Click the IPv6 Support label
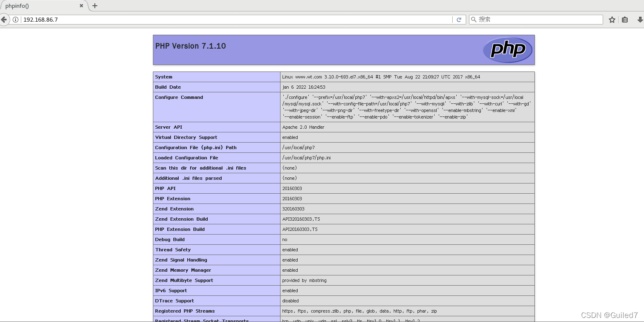This screenshot has height=322, width=644. pyautogui.click(x=171, y=291)
